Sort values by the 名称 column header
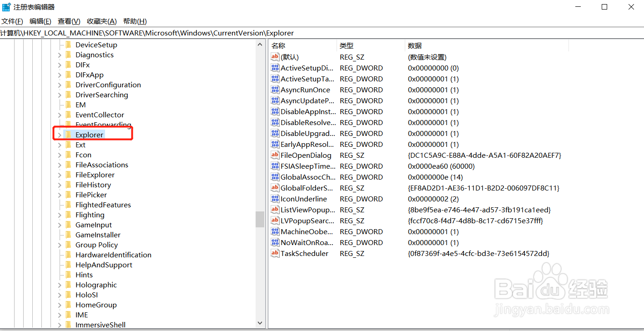Image resolution: width=644 pixels, height=331 pixels. (302, 45)
